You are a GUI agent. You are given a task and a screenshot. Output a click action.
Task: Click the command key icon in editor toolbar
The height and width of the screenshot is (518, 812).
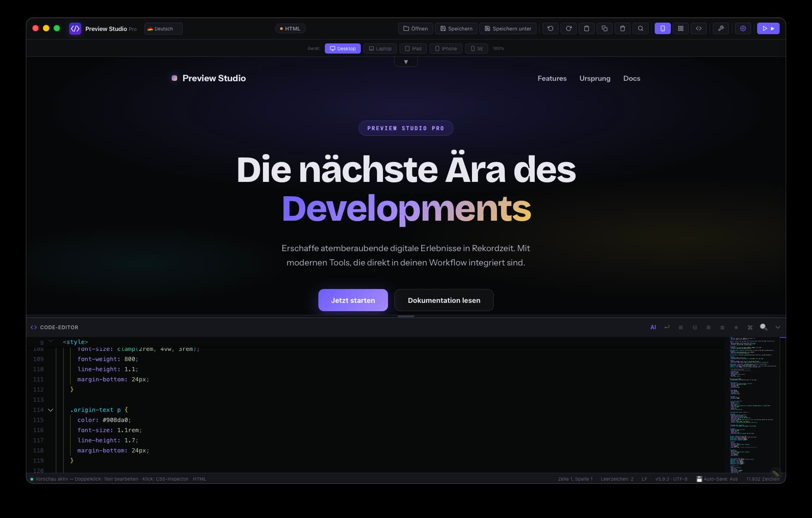[750, 327]
